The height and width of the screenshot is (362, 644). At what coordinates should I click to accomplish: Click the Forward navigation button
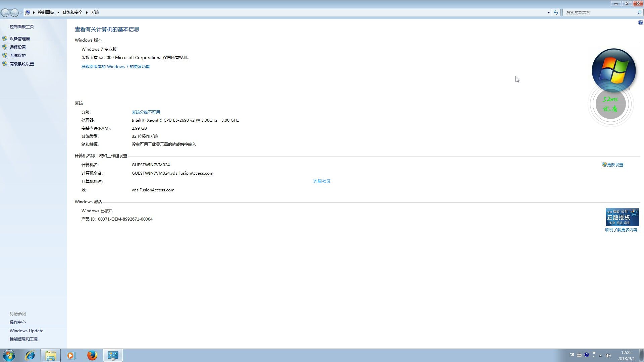14,13
